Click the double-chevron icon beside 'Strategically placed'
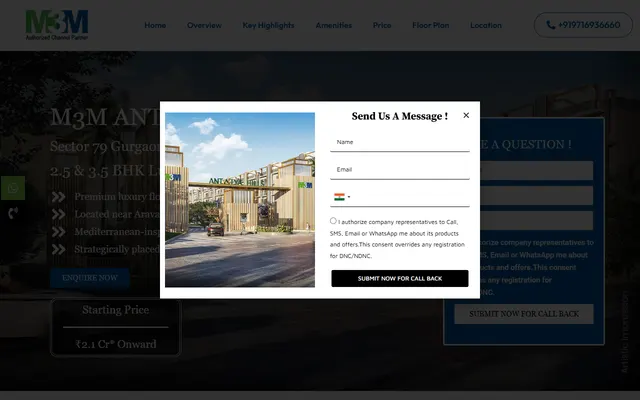Viewport: 640px width, 400px height. pyautogui.click(x=58, y=250)
